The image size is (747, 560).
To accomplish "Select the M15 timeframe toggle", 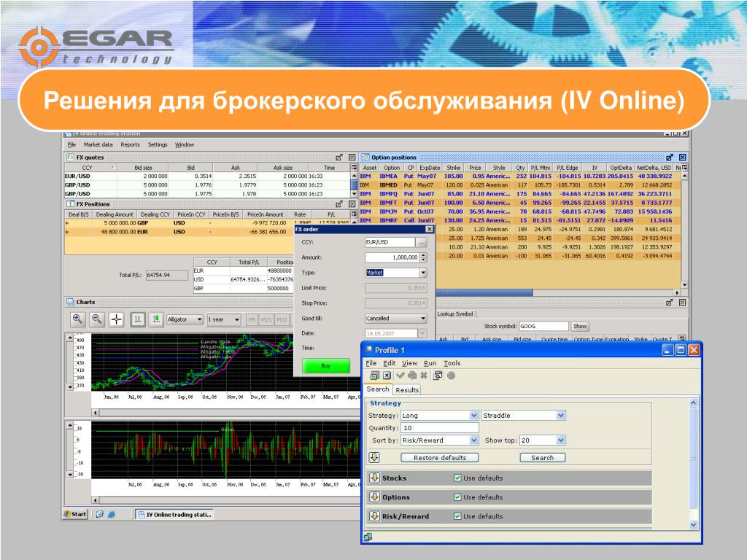I will point(266,319).
